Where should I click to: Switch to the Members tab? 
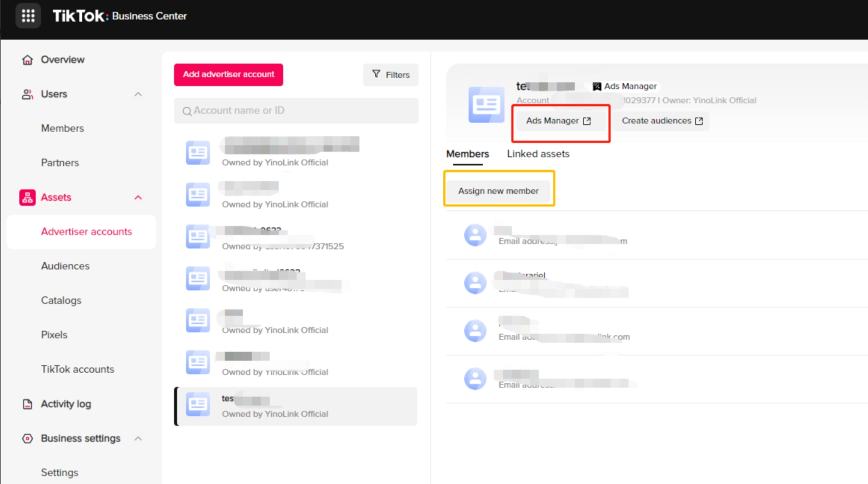[x=467, y=154]
